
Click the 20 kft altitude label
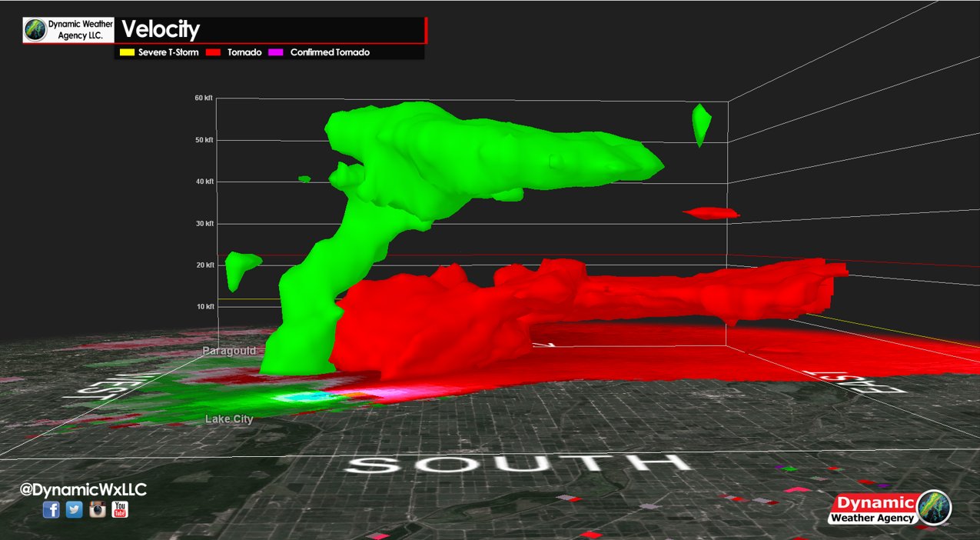204,265
